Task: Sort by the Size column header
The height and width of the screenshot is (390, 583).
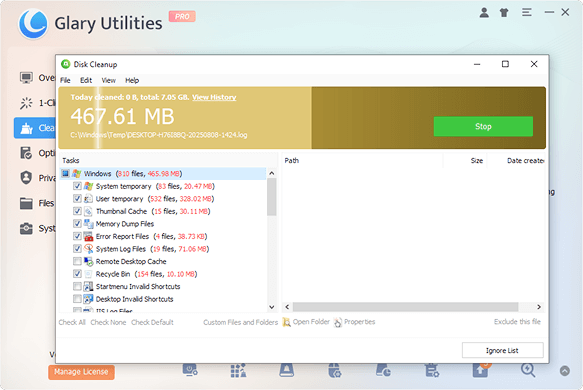Action: pos(477,161)
